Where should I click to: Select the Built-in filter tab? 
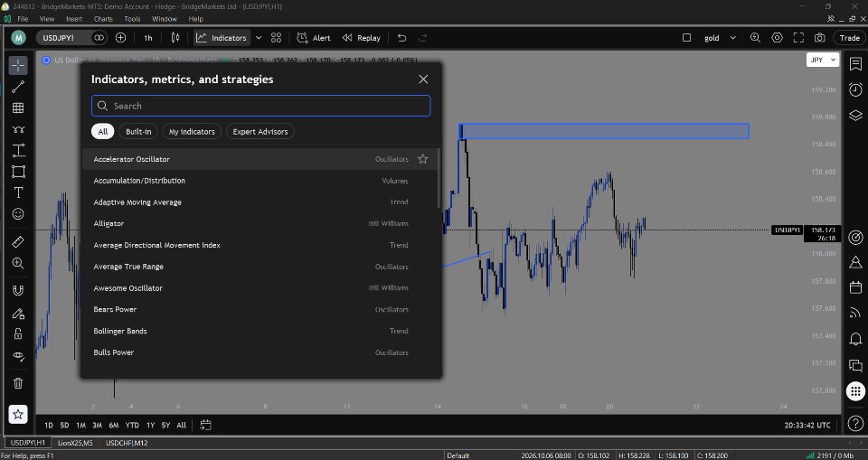[x=138, y=132]
